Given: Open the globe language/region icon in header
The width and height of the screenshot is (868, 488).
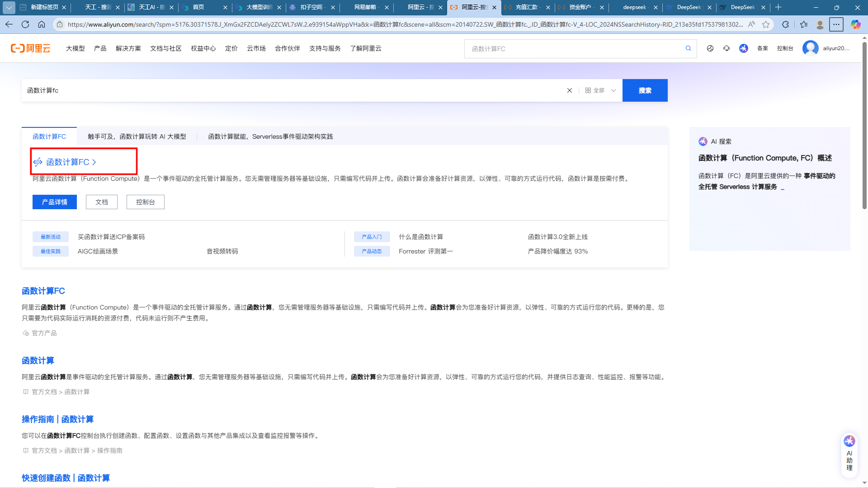Looking at the screenshot, I should (x=710, y=48).
